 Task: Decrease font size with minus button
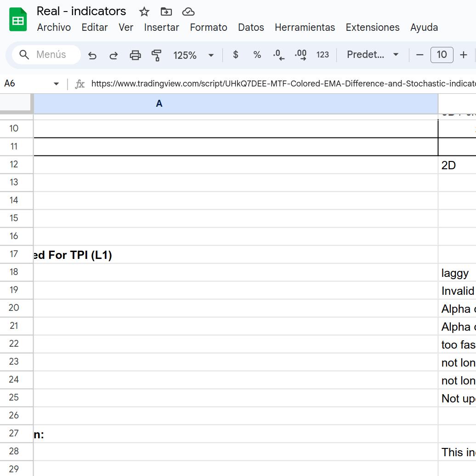tap(419, 55)
